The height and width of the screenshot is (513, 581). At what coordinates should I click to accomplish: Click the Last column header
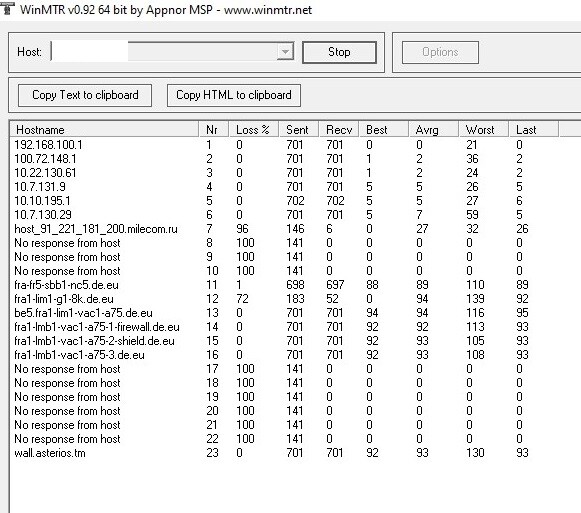click(533, 130)
